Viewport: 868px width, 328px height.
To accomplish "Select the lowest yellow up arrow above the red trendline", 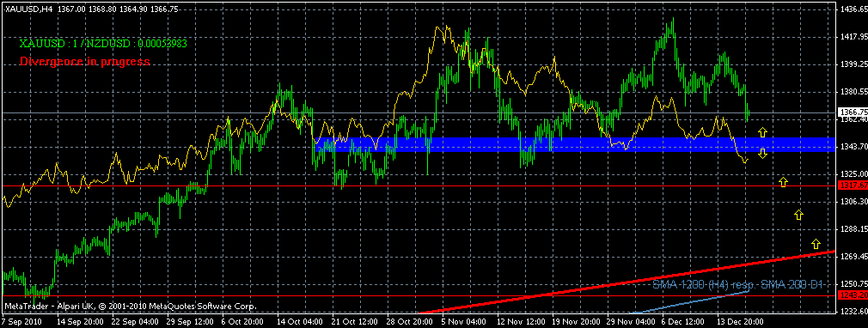I will click(x=816, y=243).
